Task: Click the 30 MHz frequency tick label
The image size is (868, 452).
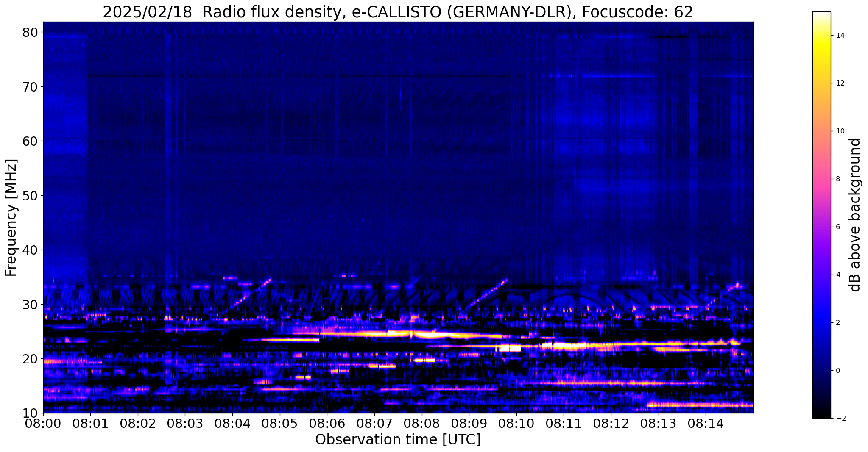Action: coord(31,305)
